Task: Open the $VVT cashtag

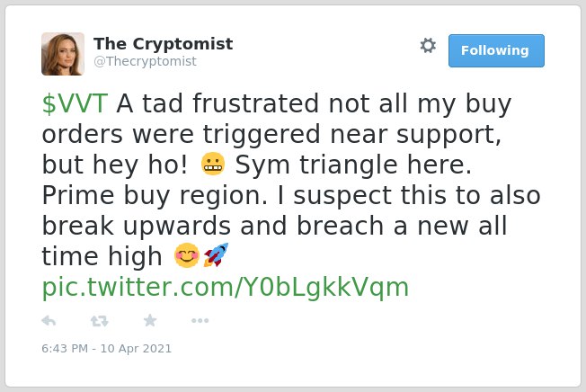Action: 75,103
